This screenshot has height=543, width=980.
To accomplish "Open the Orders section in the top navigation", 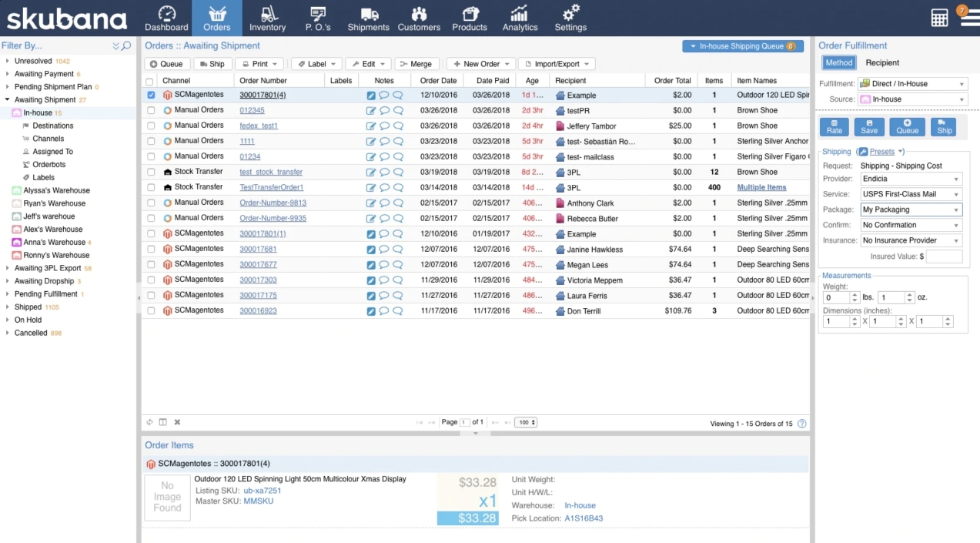I will [216, 17].
